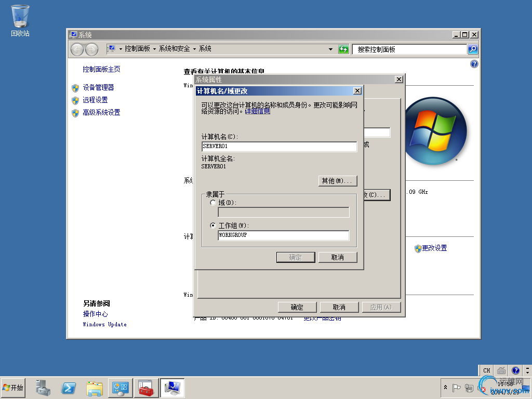Click the red toolbox icon on the taskbar
This screenshot has height=399, width=532.
coord(146,388)
